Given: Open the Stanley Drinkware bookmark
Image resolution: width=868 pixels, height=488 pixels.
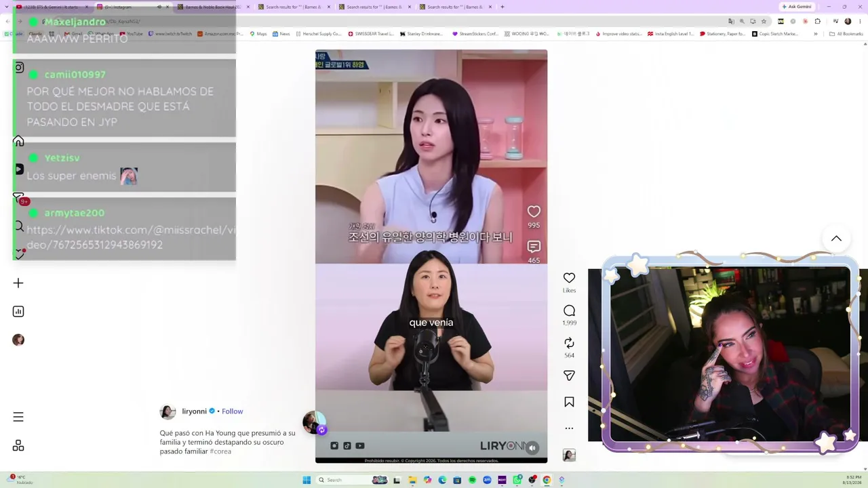Looking at the screenshot, I should [421, 34].
